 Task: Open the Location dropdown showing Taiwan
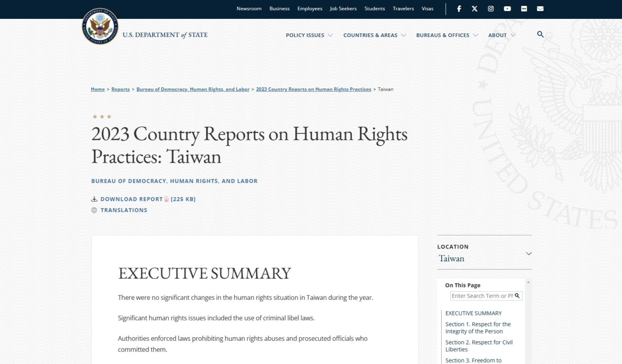coord(484,253)
